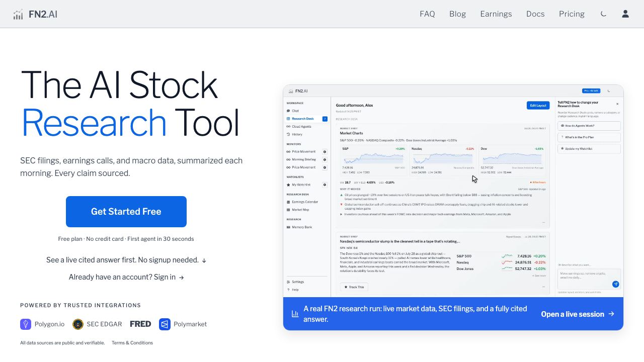Click 'A real FN2 research run' banner text
This screenshot has height=362, width=644.
pyautogui.click(x=415, y=314)
